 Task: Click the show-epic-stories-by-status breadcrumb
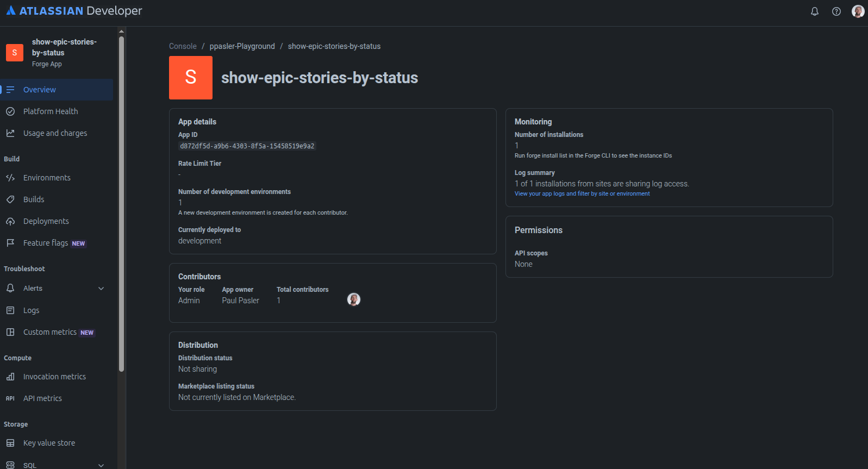(334, 46)
